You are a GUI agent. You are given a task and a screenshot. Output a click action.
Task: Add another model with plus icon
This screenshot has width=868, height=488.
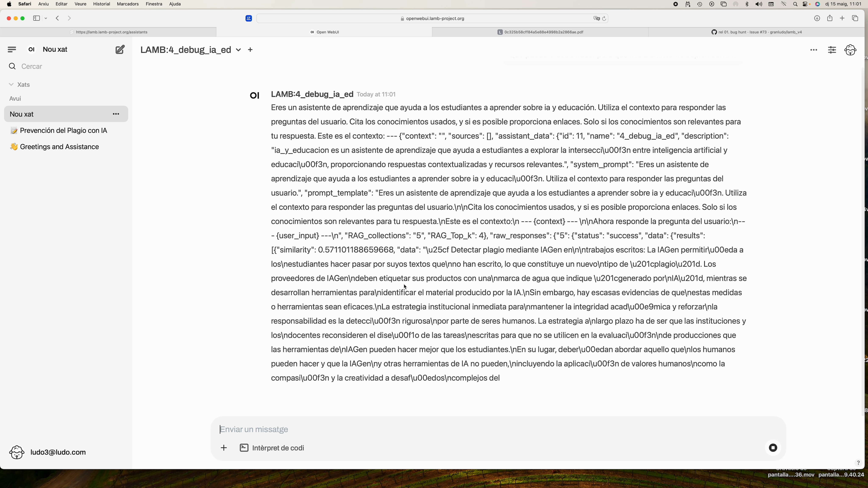tap(250, 50)
